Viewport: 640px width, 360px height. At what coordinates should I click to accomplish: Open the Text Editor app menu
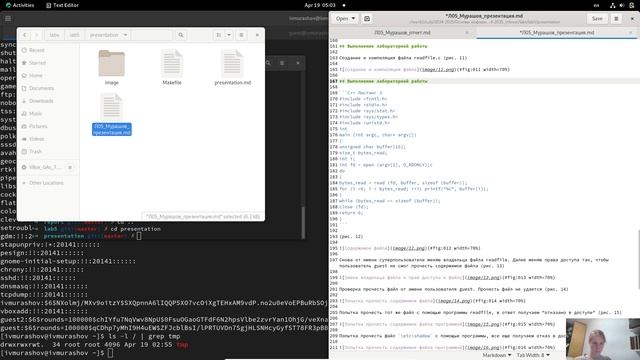[62, 5]
